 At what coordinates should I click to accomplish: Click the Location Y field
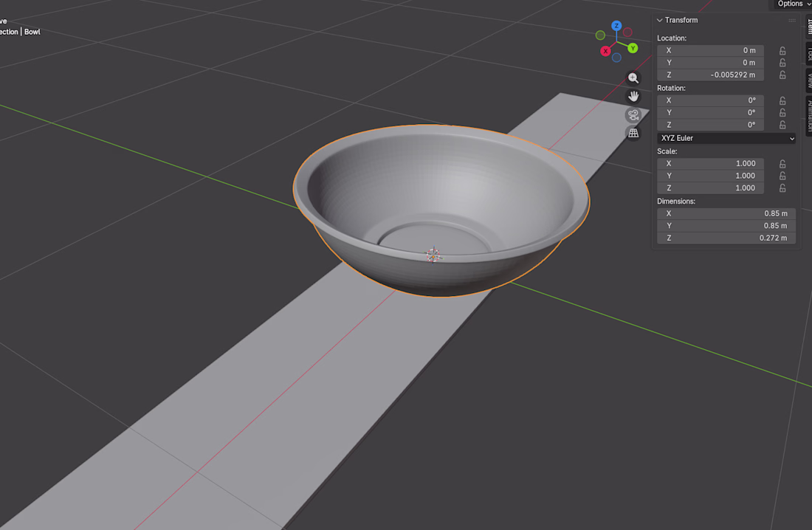pos(710,63)
